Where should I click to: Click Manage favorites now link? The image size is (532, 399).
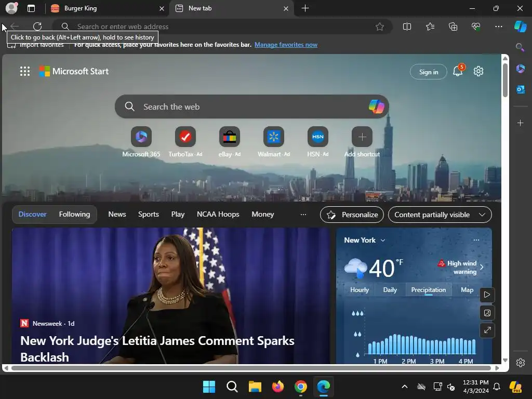(286, 45)
